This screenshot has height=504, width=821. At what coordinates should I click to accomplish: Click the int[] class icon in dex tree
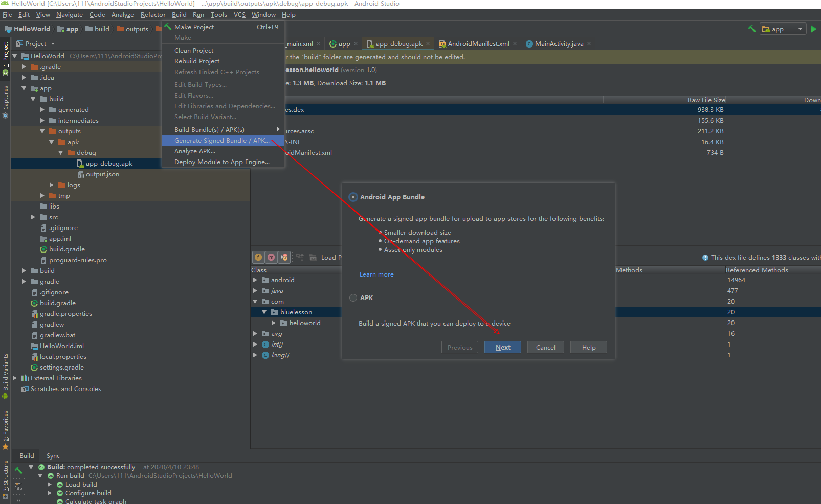(265, 345)
